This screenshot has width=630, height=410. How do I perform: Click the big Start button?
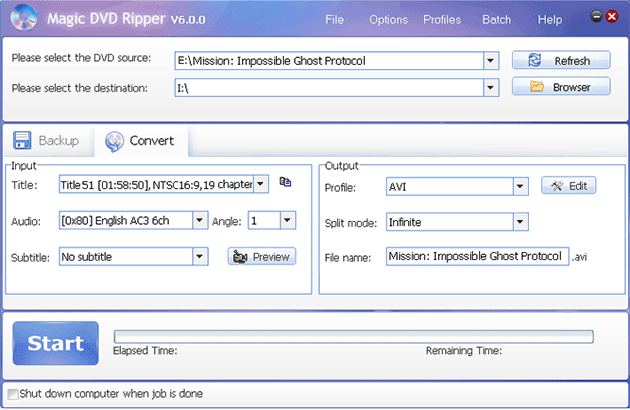pyautogui.click(x=55, y=343)
